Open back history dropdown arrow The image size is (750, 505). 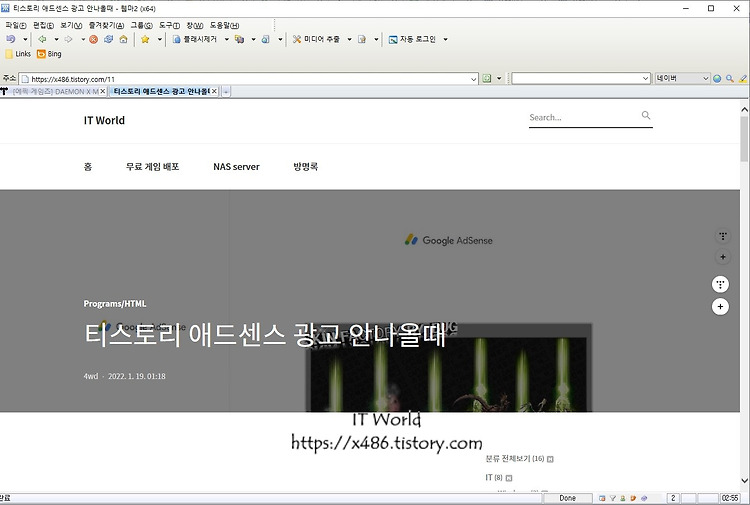pos(56,39)
